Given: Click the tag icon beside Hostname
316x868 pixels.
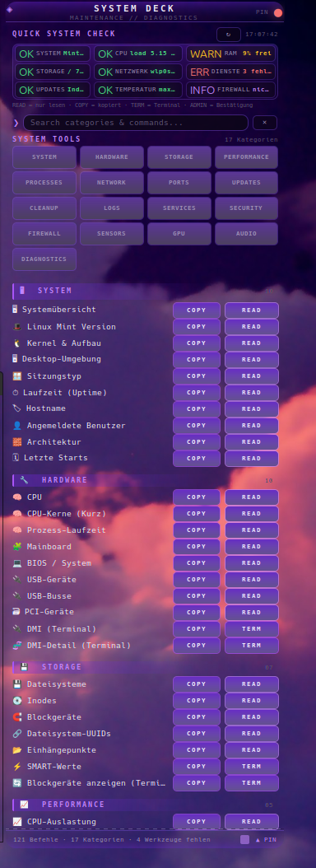Looking at the screenshot, I should 16,408.
